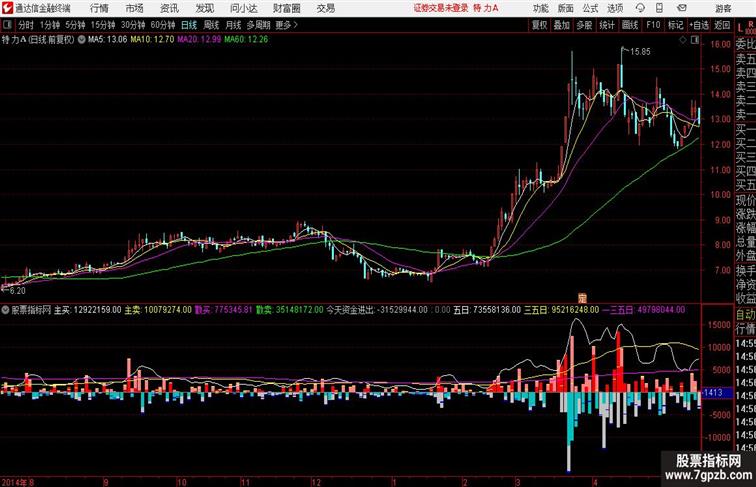Toggle the right side panel icon
The width and height of the screenshot is (756, 487).
695,40
